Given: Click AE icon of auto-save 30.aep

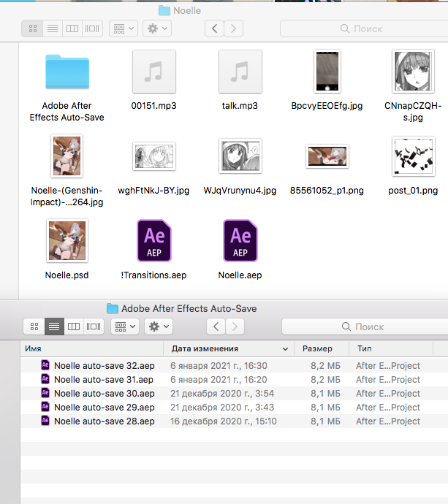Looking at the screenshot, I should [45, 392].
